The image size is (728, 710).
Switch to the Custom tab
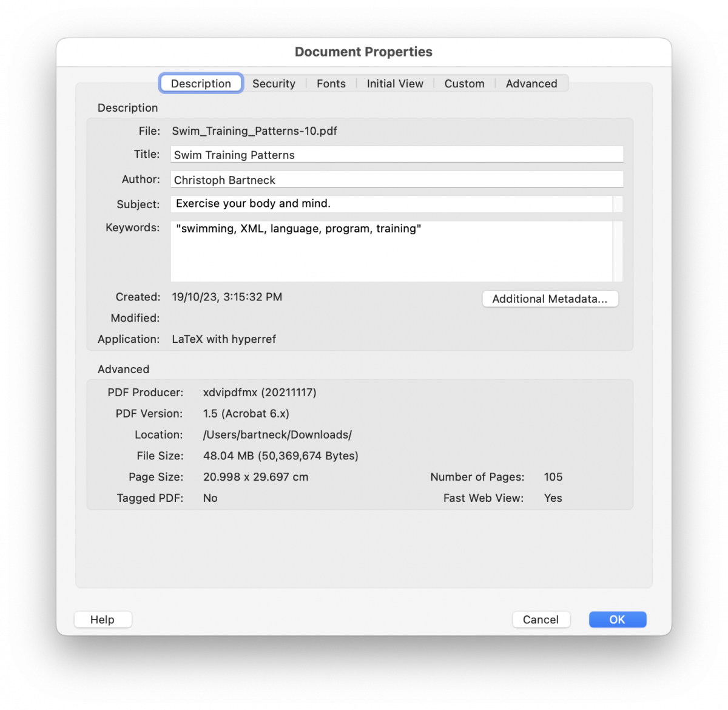pyautogui.click(x=464, y=84)
